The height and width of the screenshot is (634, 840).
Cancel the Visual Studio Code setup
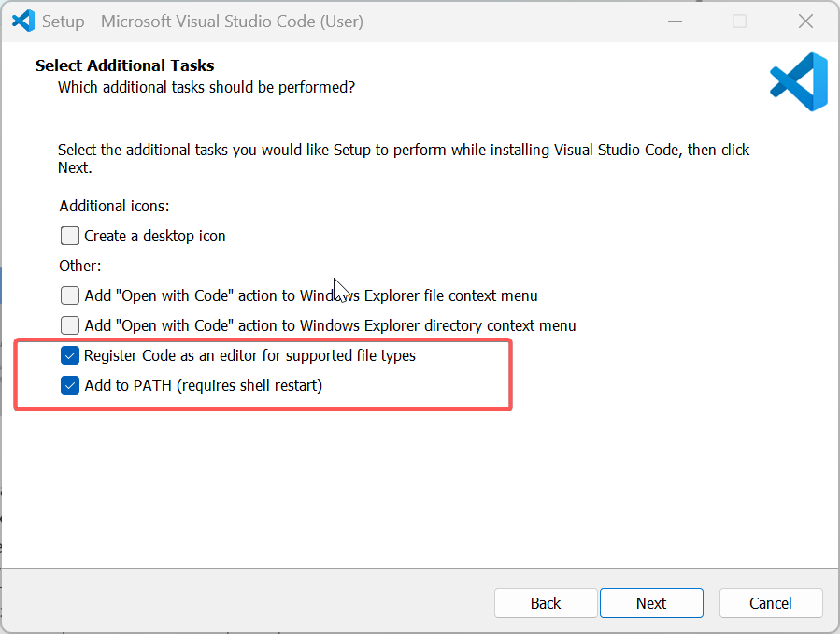pos(770,603)
